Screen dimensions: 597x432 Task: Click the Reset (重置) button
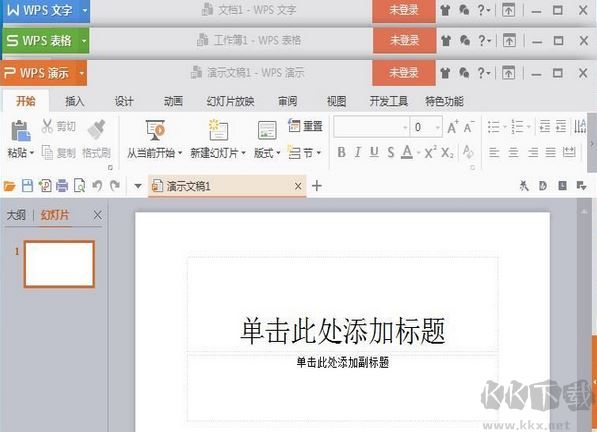coord(305,126)
